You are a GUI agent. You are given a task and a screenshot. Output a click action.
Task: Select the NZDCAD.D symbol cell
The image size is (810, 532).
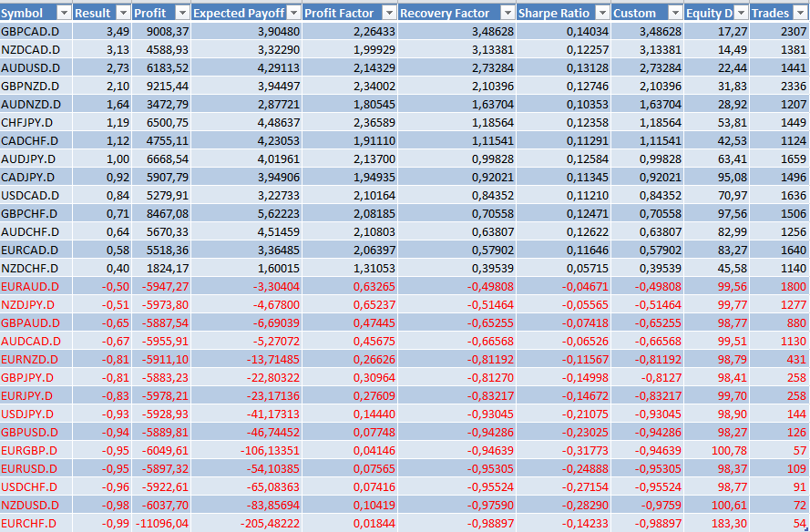[36, 49]
